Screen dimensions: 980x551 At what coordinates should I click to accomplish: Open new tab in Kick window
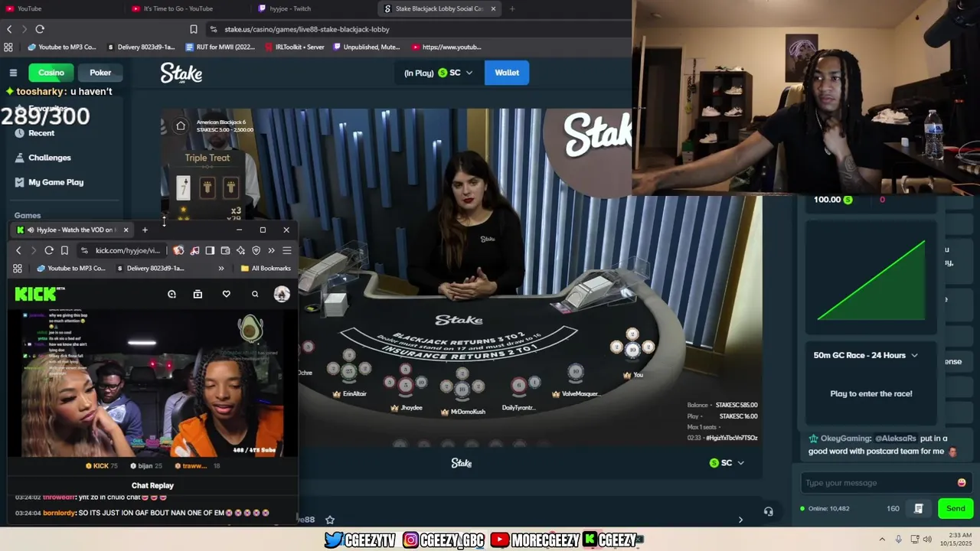pos(145,230)
